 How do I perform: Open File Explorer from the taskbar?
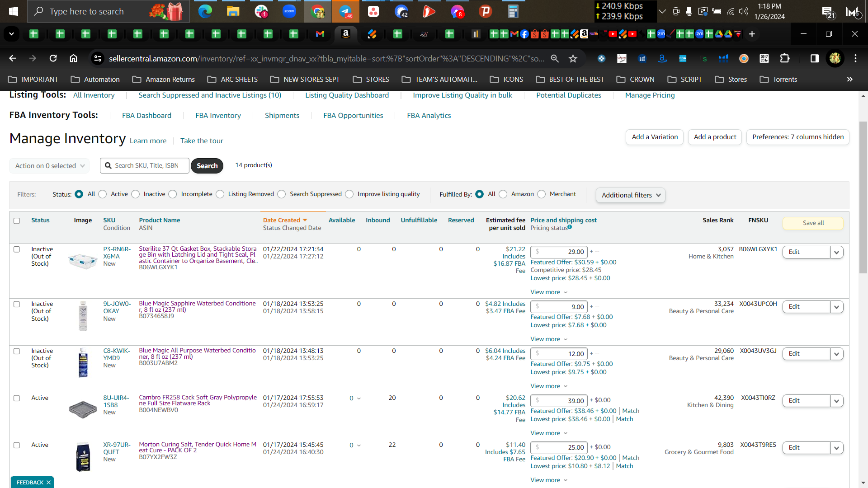click(233, 11)
